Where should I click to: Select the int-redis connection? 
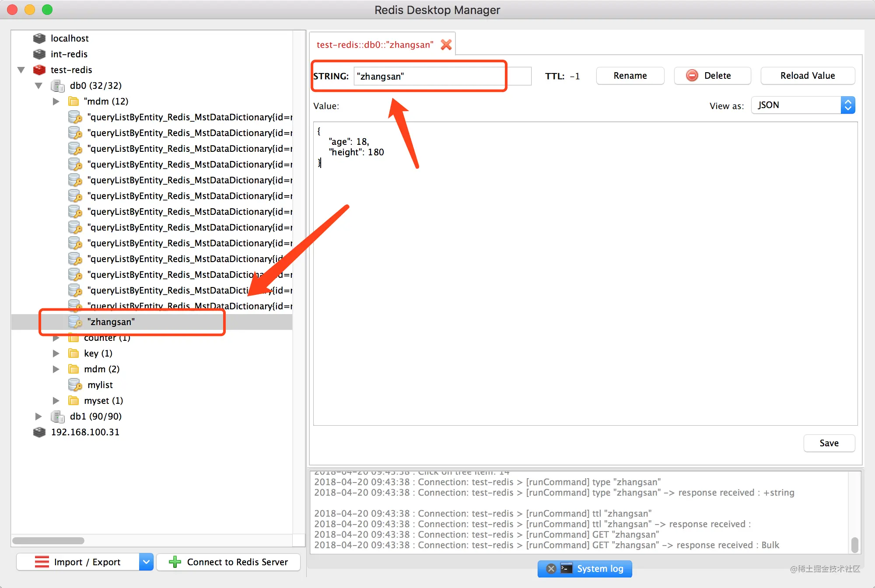69,54
